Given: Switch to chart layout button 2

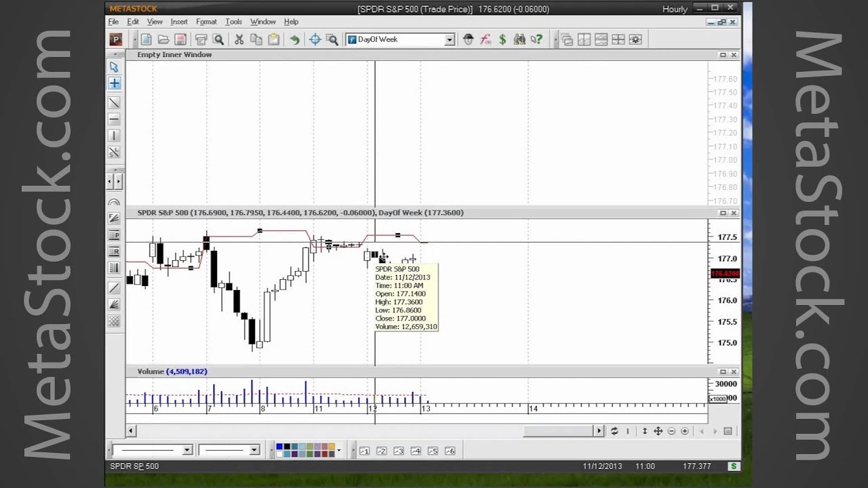Looking at the screenshot, I should (x=381, y=451).
